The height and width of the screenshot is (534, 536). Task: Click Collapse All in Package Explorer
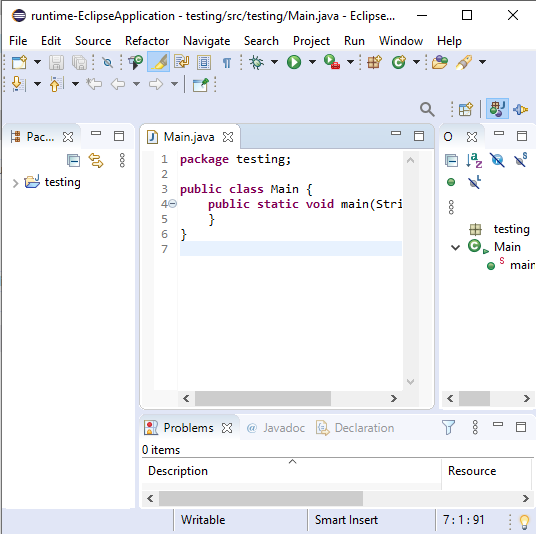point(73,160)
